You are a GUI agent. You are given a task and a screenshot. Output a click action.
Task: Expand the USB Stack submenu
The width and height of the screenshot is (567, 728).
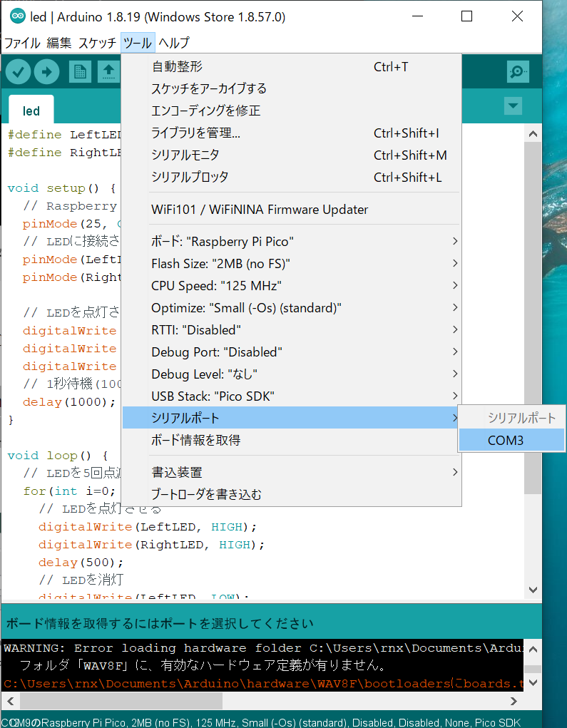(292, 396)
